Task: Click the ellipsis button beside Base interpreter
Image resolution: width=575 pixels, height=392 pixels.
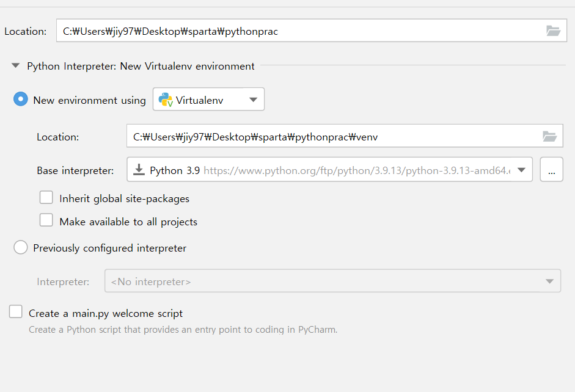Action: pos(551,170)
